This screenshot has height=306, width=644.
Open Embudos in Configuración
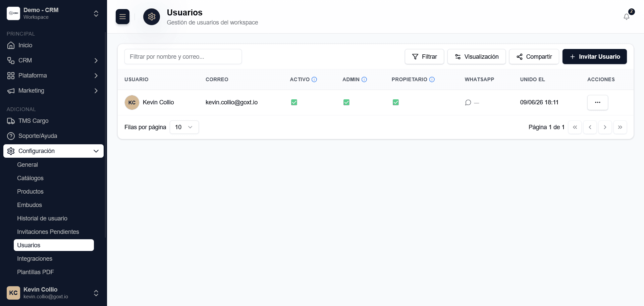pos(30,205)
